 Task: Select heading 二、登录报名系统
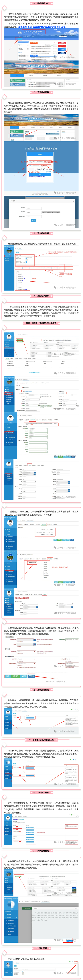pyautogui.click(x=41, y=92)
